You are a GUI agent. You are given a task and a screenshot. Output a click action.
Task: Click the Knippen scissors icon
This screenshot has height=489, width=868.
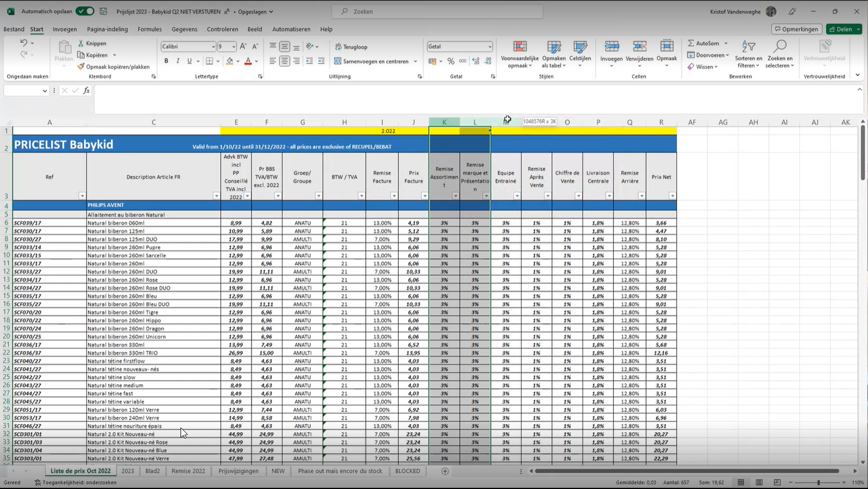click(x=81, y=43)
